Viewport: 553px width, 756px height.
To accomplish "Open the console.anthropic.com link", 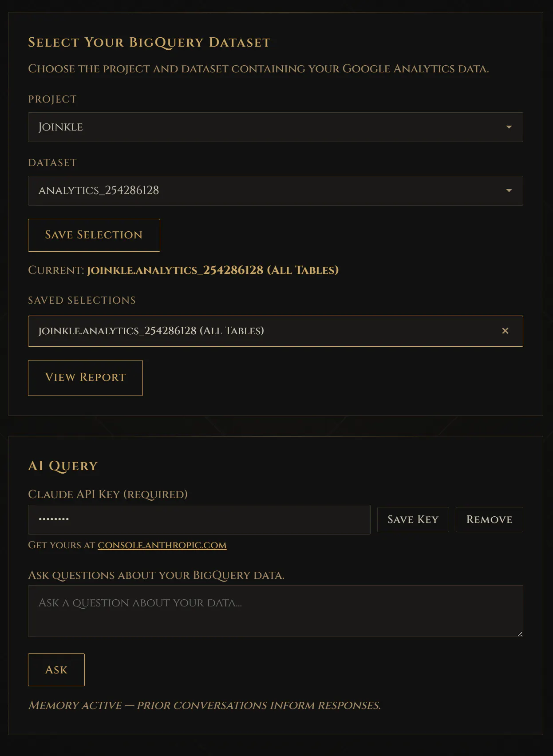I will point(162,545).
